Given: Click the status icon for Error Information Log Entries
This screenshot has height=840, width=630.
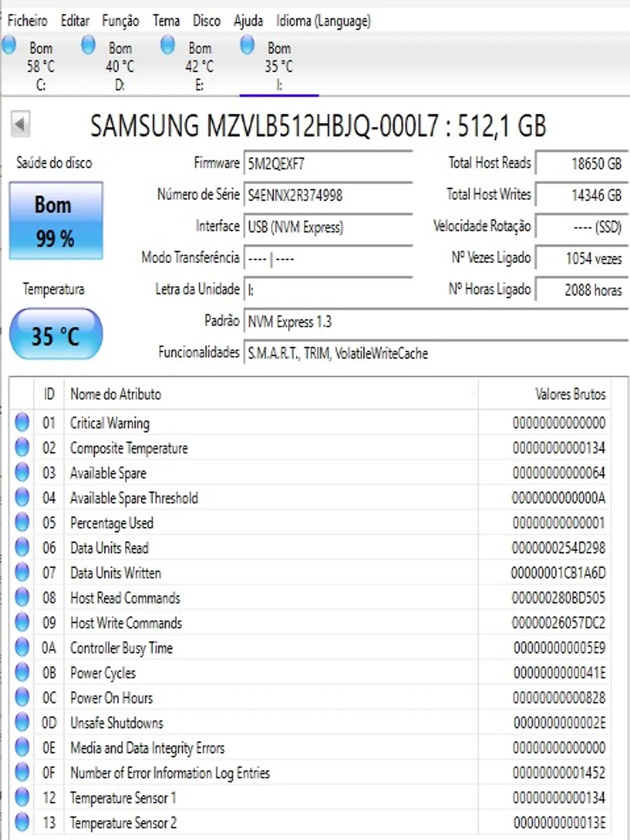Looking at the screenshot, I should (22, 773).
